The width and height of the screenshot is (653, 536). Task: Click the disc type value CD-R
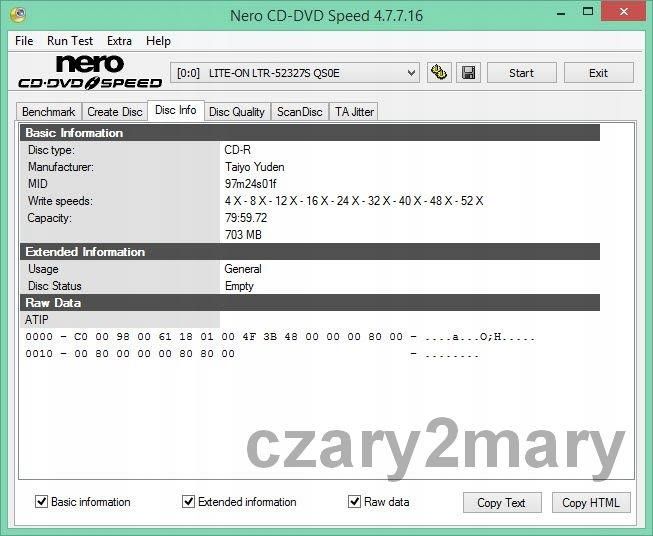pyautogui.click(x=237, y=150)
